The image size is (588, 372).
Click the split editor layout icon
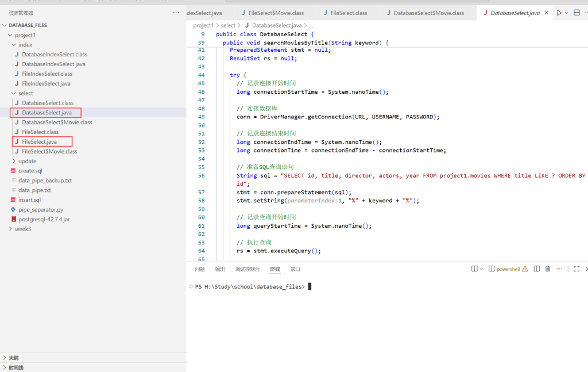click(x=577, y=13)
